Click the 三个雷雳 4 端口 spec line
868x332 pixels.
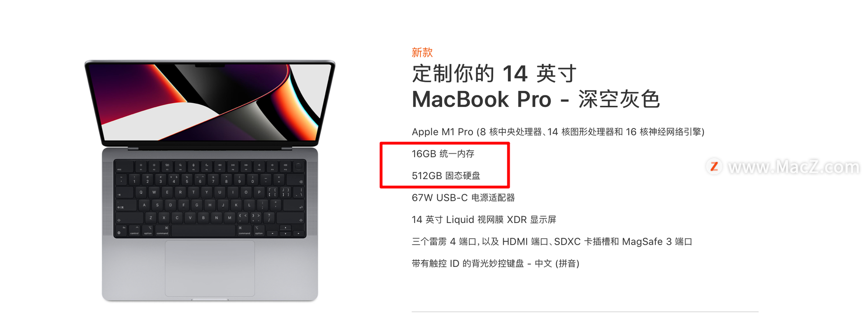pyautogui.click(x=552, y=242)
